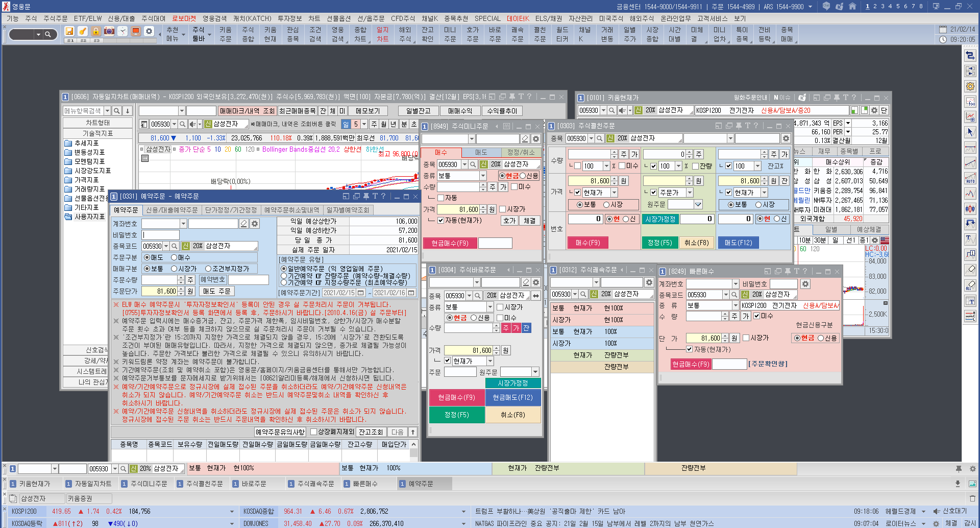The width and height of the screenshot is (980, 528).
Task: Click 매매마크/내역 조회 button
Action: tap(247, 111)
